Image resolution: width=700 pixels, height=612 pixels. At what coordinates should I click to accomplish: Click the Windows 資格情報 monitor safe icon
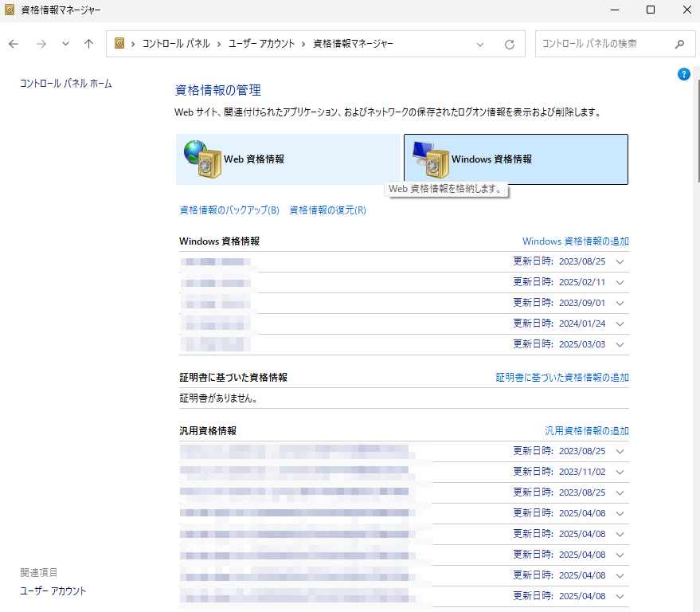(428, 159)
